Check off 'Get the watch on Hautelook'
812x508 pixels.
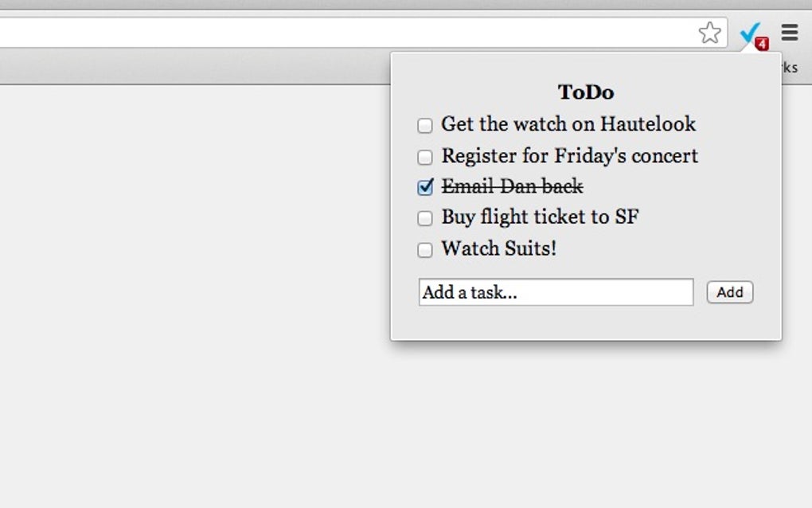[x=425, y=125]
